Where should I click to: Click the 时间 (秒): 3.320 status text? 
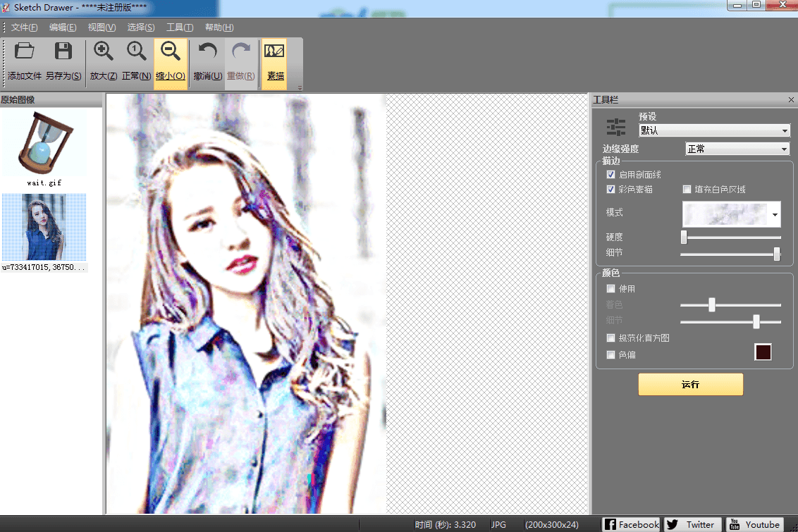(445, 524)
